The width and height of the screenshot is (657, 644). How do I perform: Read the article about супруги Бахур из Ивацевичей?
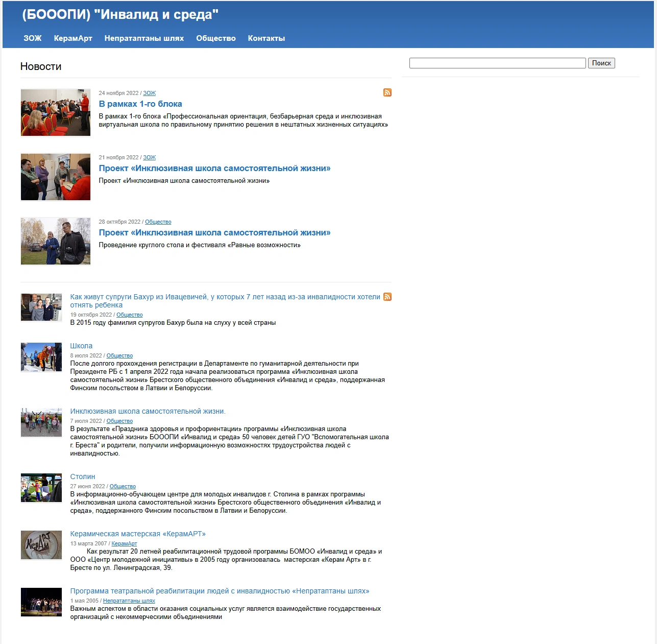pyautogui.click(x=225, y=301)
